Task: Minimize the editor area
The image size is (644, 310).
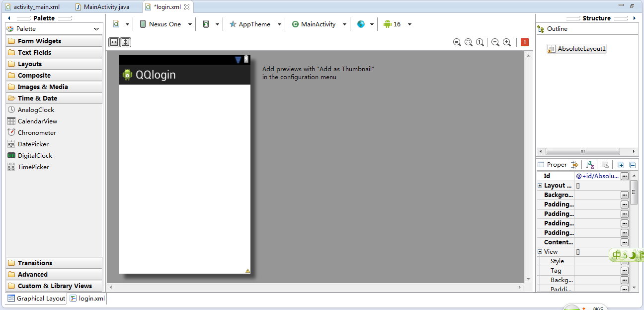Action: click(621, 6)
